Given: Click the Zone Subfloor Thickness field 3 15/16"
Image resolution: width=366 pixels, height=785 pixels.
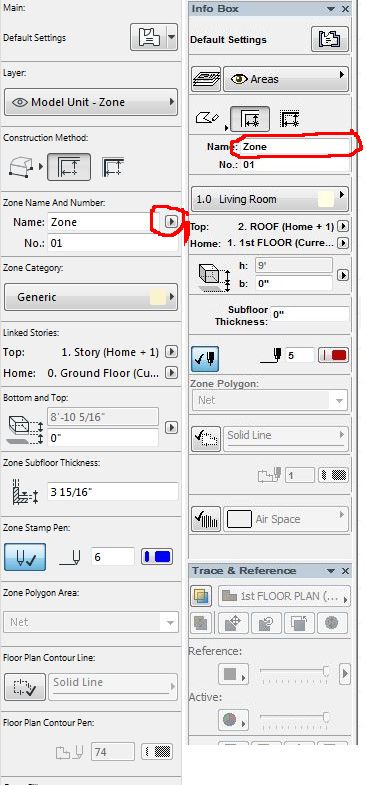Looking at the screenshot, I should (113, 492).
